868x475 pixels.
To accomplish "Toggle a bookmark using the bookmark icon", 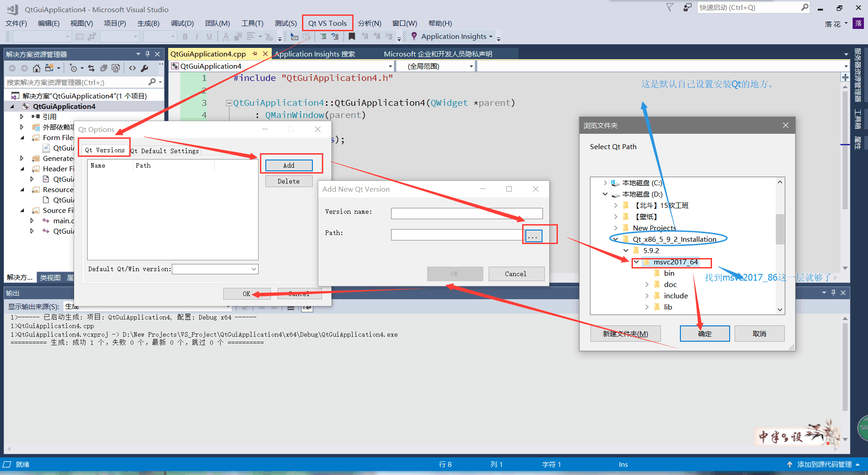I will (x=352, y=36).
